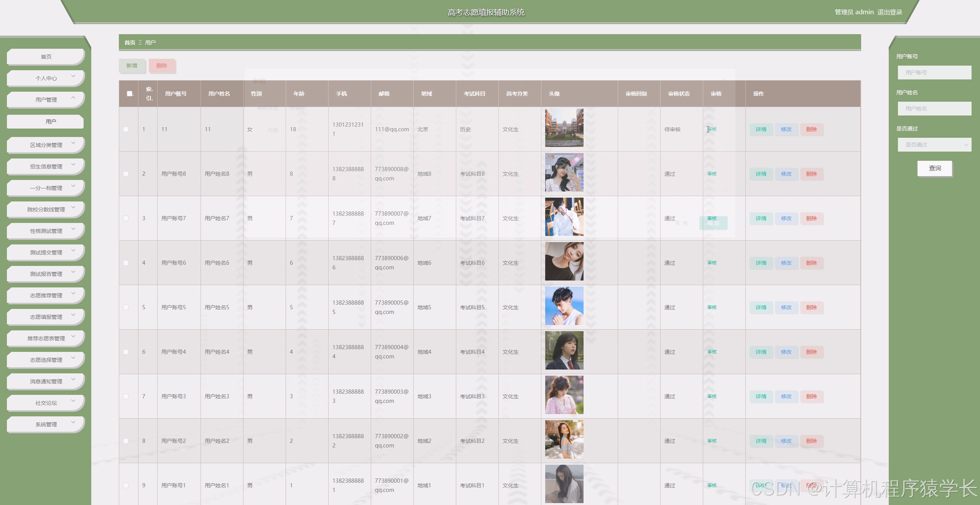The image size is (980, 505).
Task: Click 详情 button for 用户账号8
Action: pyautogui.click(x=761, y=174)
